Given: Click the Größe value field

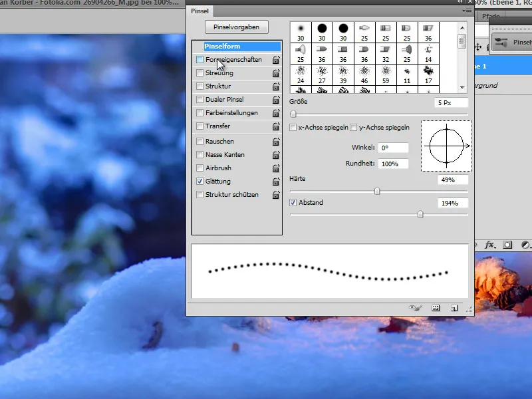Looking at the screenshot, I should (x=452, y=103).
